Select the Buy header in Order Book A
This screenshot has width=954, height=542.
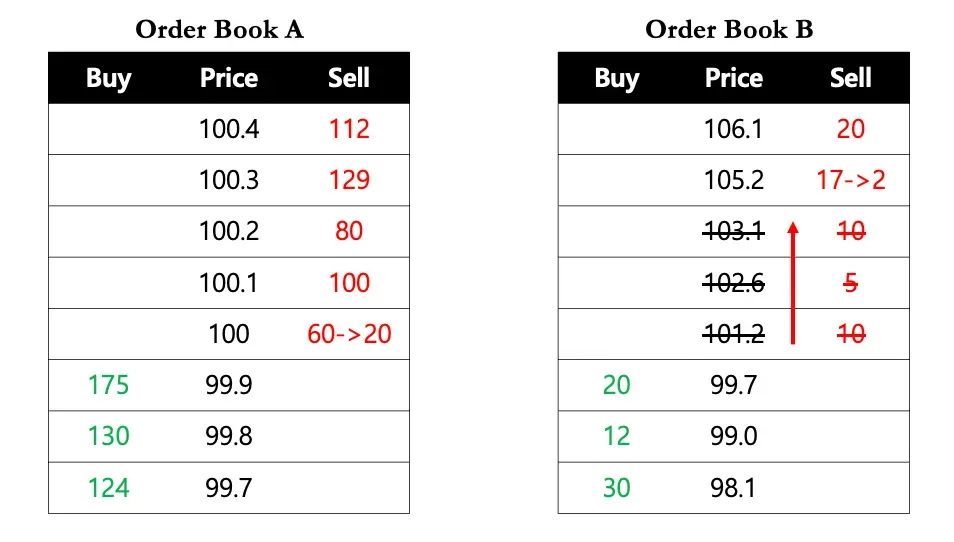[108, 79]
